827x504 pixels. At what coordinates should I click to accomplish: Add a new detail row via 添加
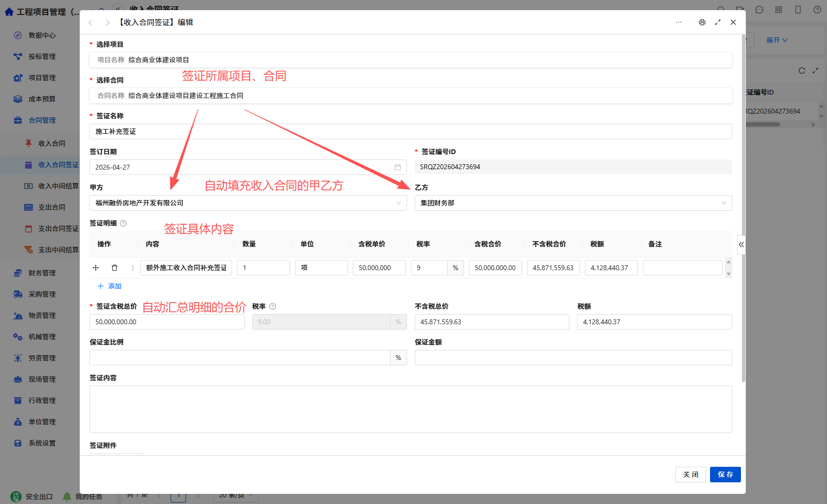pos(109,286)
